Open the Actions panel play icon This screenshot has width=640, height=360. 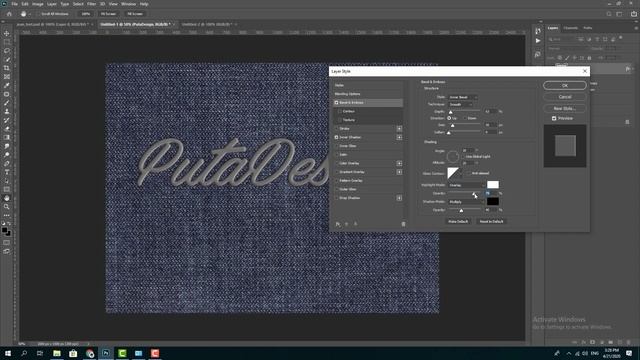[x=538, y=41]
